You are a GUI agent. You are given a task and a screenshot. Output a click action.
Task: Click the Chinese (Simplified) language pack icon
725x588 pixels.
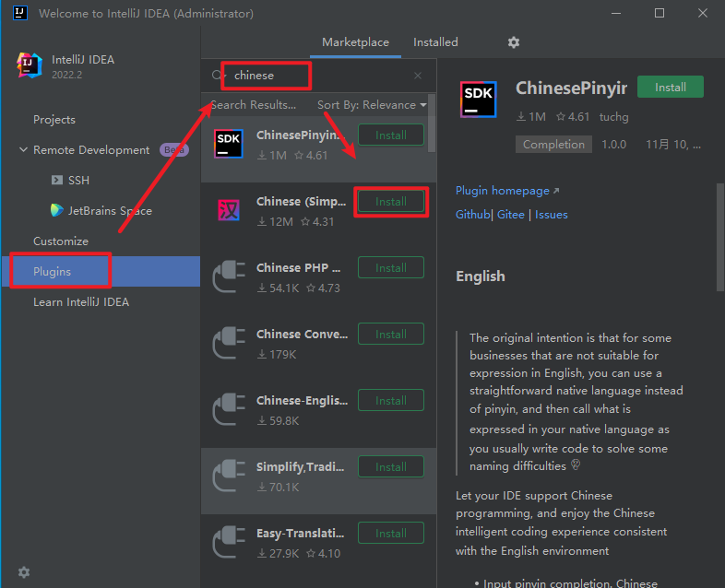[x=229, y=210]
